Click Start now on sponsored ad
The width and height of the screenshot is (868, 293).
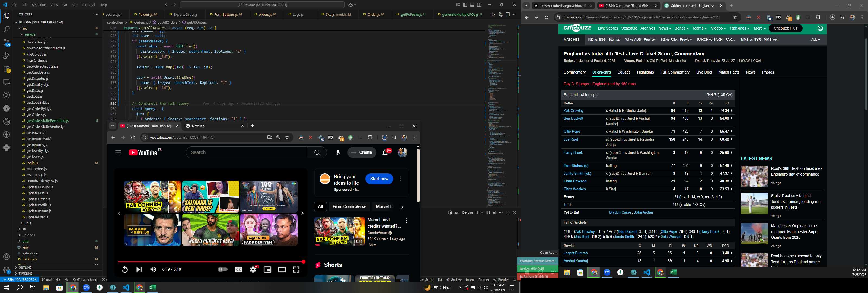pos(379,179)
